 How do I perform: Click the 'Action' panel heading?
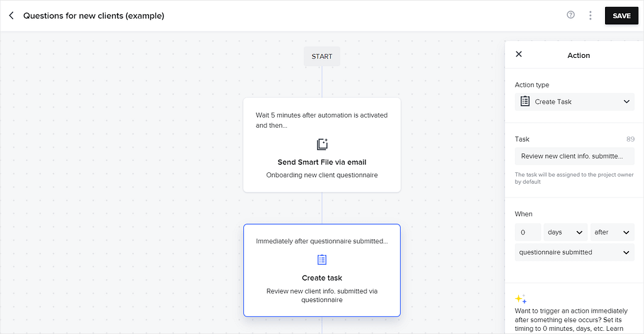click(x=579, y=55)
